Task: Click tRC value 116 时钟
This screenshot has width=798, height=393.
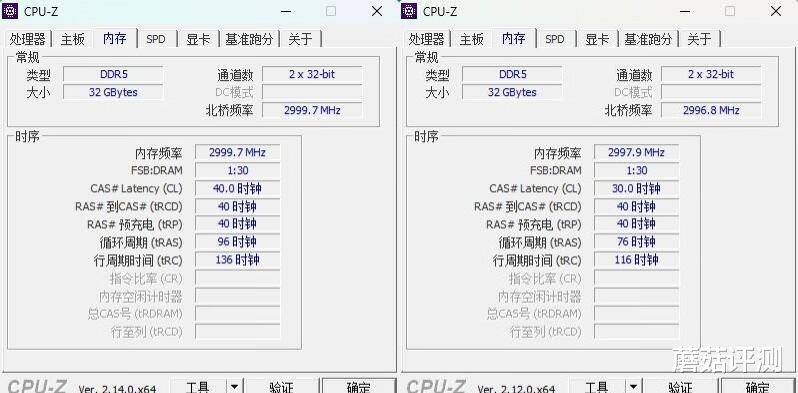Action: pos(637,260)
